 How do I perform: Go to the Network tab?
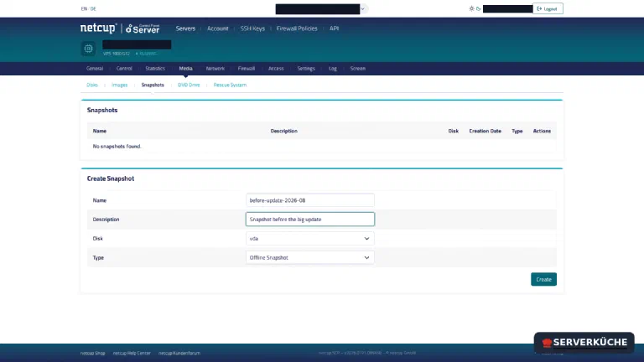pyautogui.click(x=216, y=69)
